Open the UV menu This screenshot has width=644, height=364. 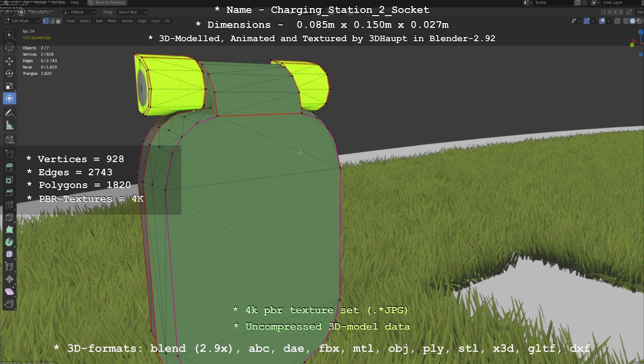pos(167,21)
